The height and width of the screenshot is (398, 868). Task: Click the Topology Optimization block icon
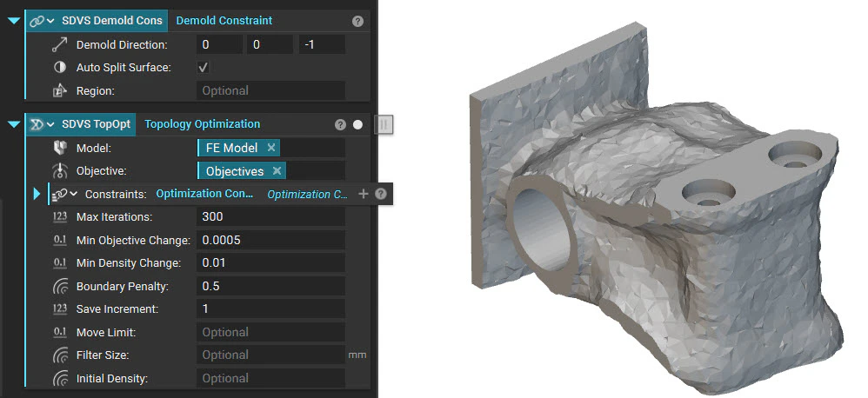point(37,124)
